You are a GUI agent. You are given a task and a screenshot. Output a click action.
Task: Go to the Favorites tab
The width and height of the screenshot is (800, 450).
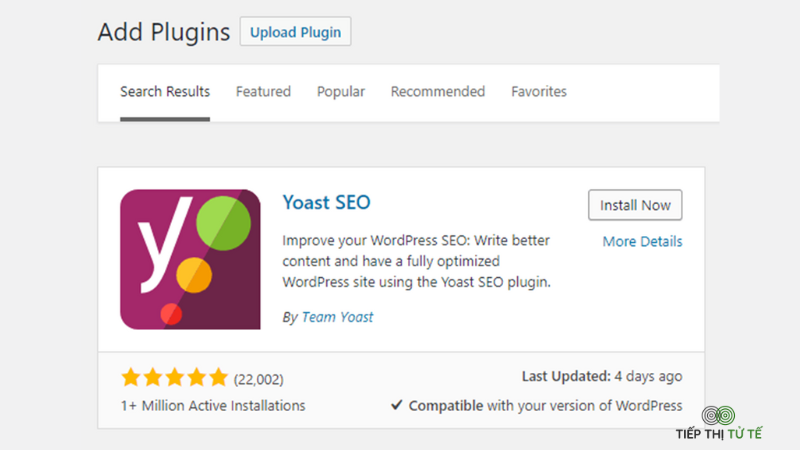539,92
